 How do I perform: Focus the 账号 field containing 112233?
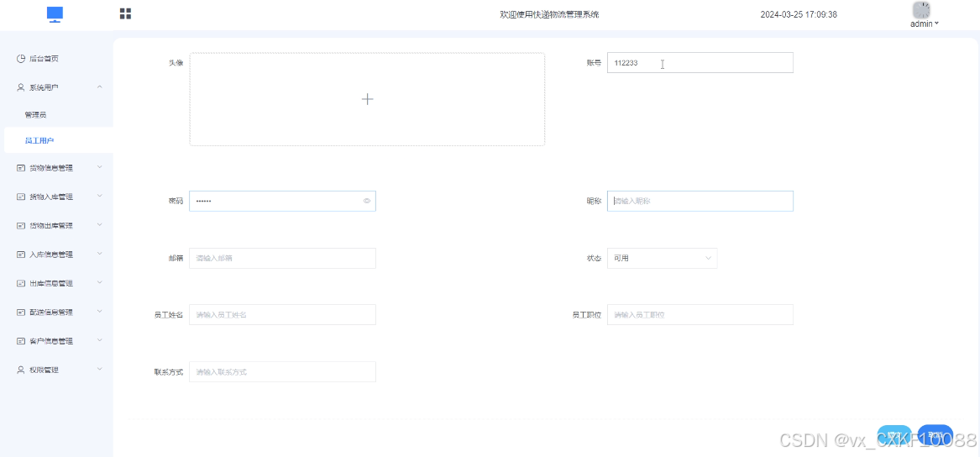[x=700, y=62]
